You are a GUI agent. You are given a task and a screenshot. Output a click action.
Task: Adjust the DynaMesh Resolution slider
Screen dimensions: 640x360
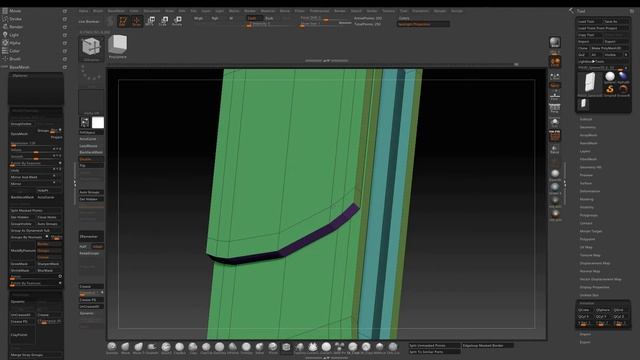[x=36, y=144]
